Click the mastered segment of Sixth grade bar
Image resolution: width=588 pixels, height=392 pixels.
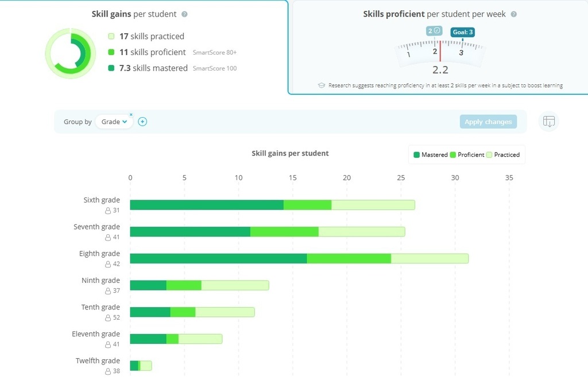207,205
